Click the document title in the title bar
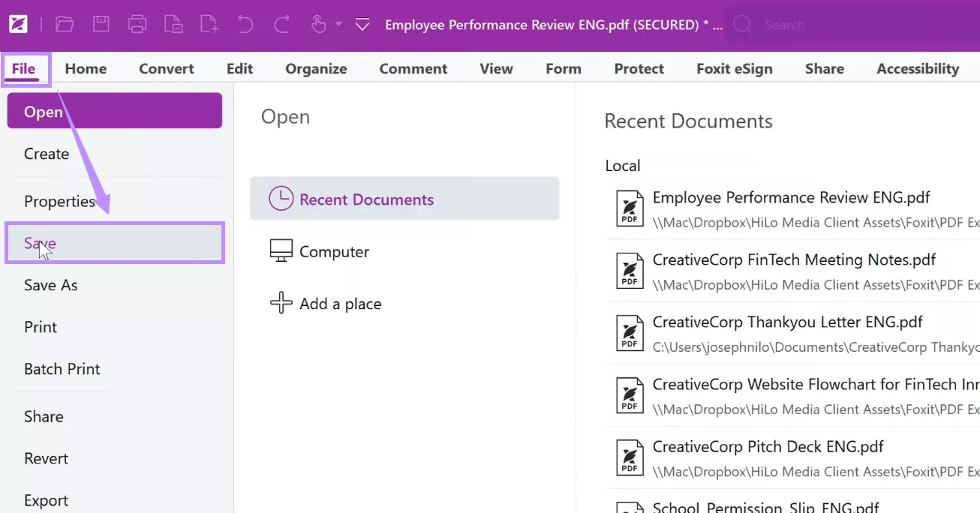The width and height of the screenshot is (980, 513). [x=554, y=25]
